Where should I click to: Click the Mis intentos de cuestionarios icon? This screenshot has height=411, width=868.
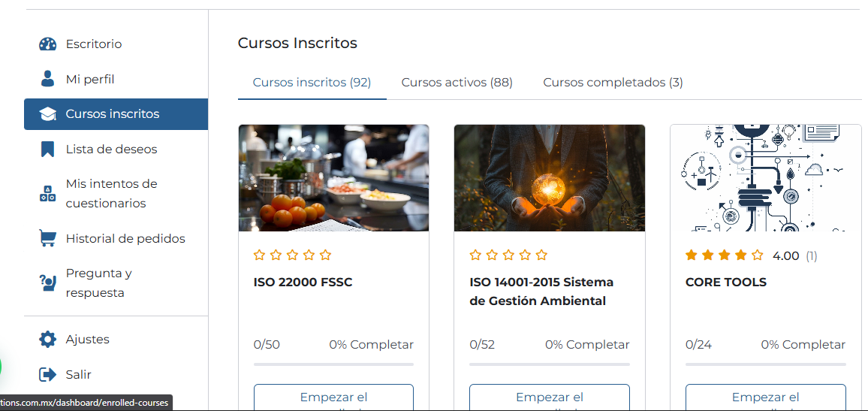point(47,193)
